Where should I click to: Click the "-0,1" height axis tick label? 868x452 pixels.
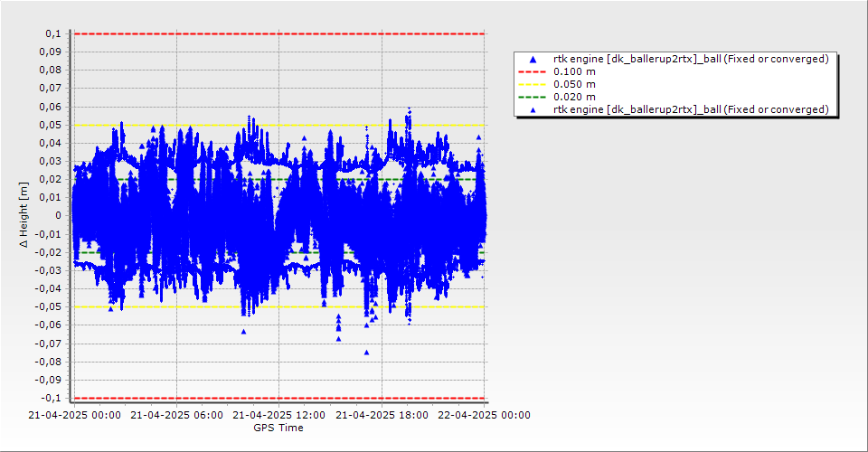pos(52,399)
